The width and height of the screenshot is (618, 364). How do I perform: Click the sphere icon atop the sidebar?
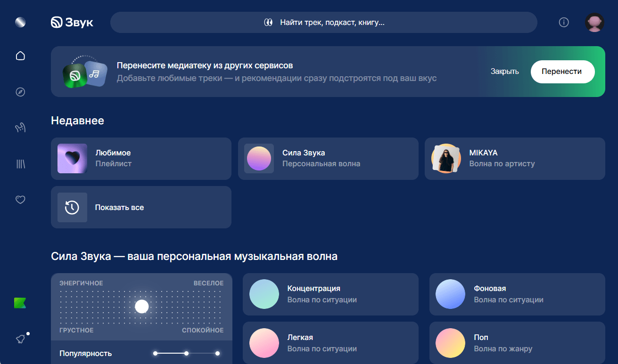click(20, 22)
